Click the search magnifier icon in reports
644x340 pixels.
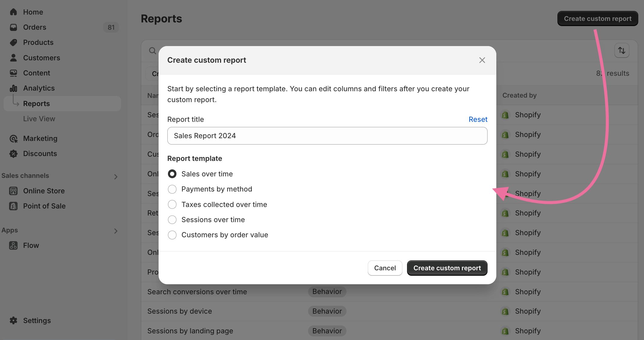(153, 50)
